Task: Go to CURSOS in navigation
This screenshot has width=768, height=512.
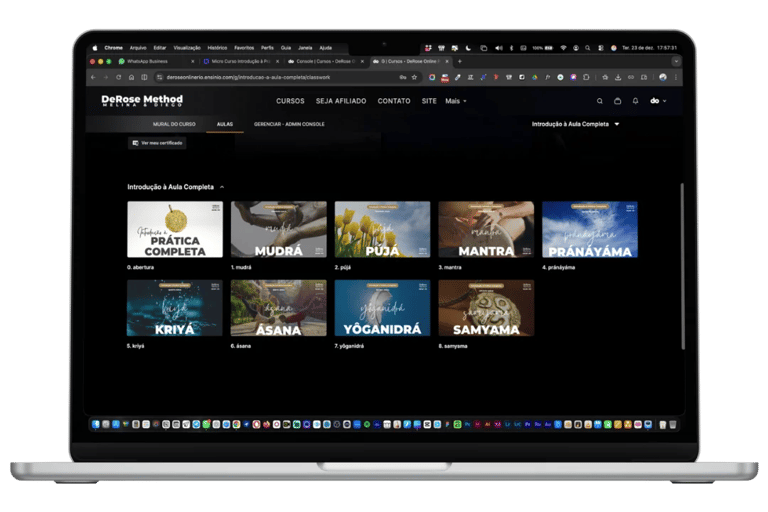Action: [290, 101]
